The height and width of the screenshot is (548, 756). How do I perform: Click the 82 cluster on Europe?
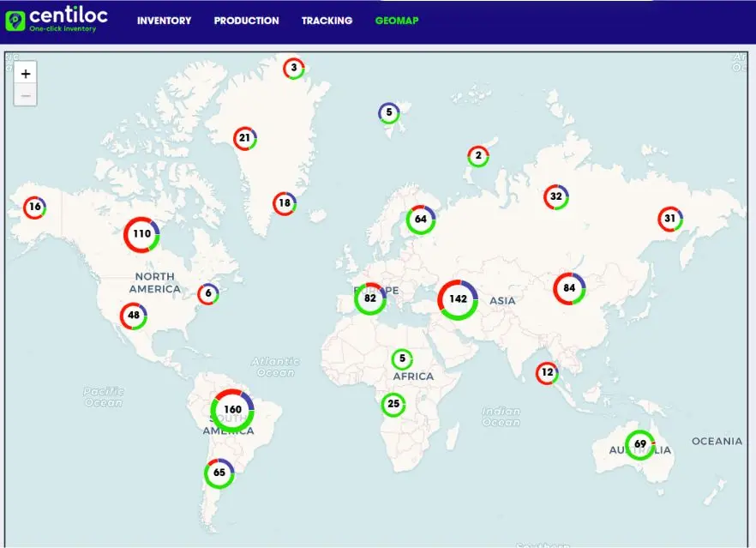pyautogui.click(x=370, y=298)
